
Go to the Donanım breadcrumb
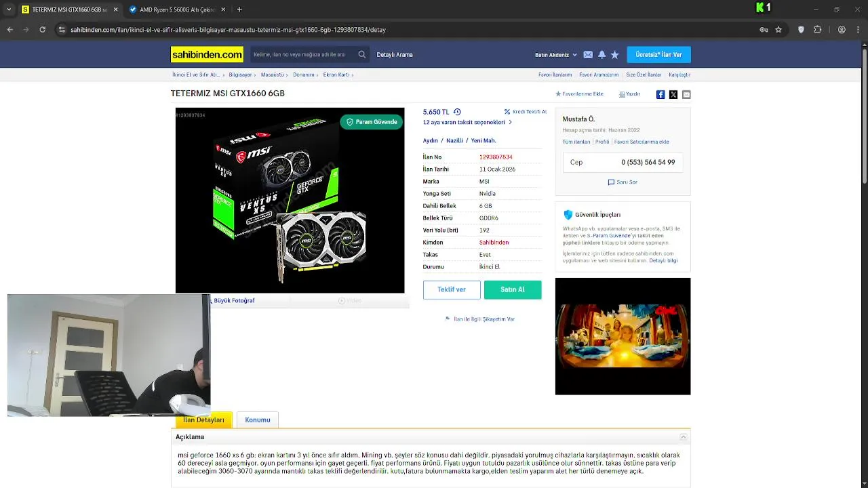coord(304,75)
